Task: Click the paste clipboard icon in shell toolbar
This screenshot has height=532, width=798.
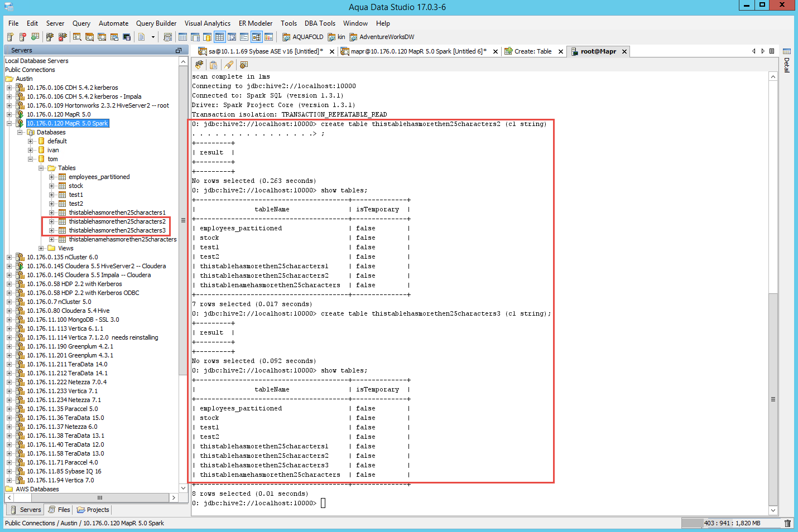Action: pos(213,65)
